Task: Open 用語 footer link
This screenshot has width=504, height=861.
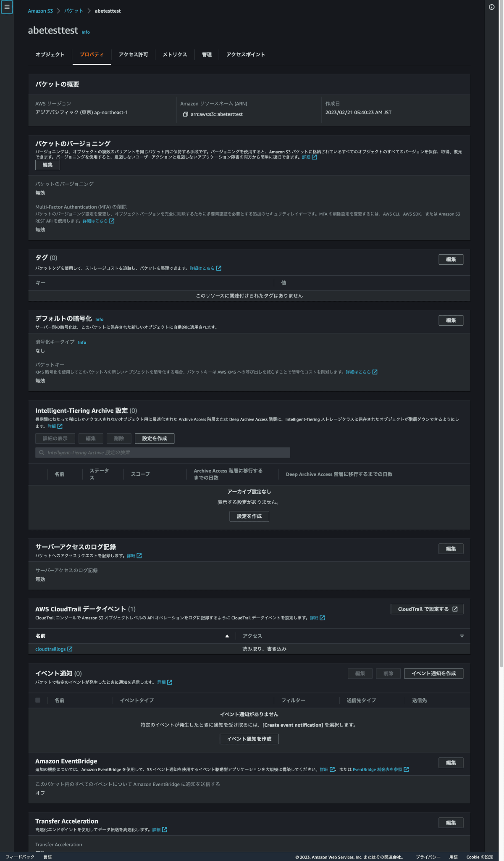Action: 454,857
